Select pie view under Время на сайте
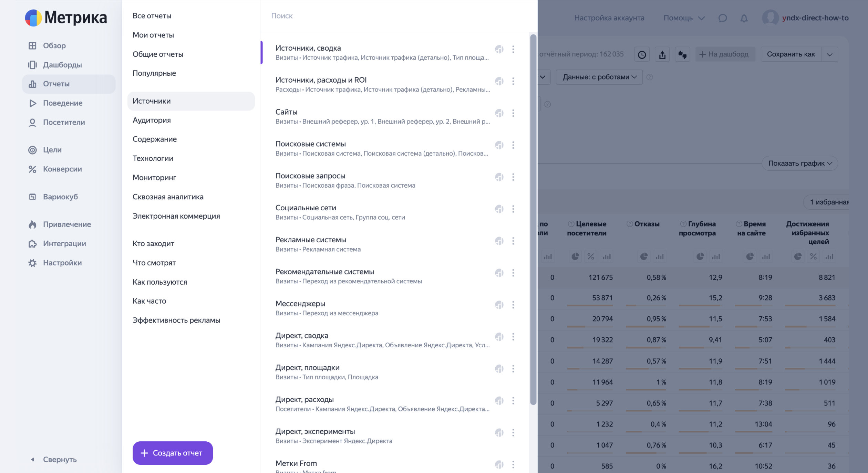Image resolution: width=868 pixels, height=473 pixels. point(750,256)
